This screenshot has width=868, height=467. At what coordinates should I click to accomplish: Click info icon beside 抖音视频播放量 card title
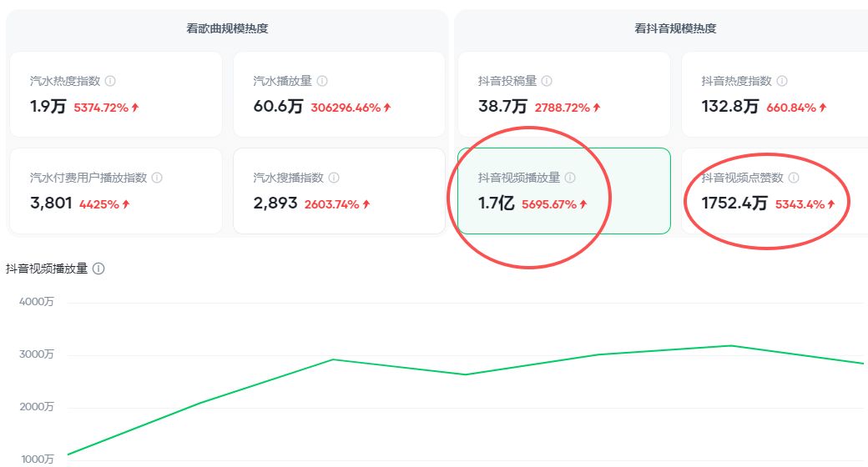coord(570,178)
